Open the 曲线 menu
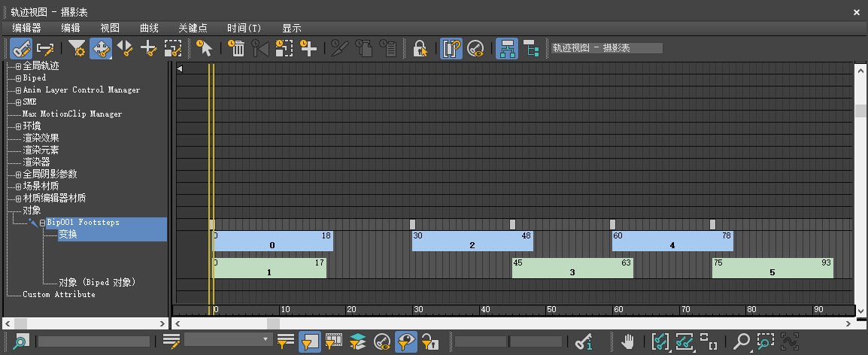The height and width of the screenshot is (355, 868). pos(149,28)
